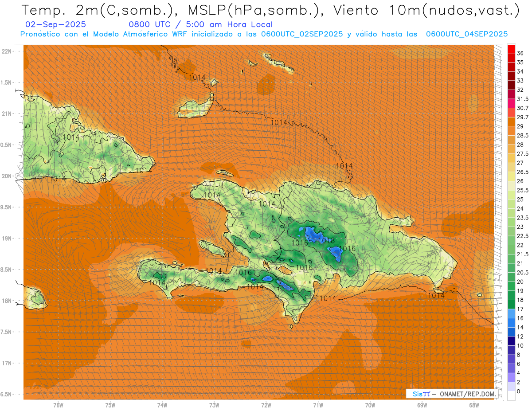
Task: Click the legend value 29
Action: click(520, 126)
